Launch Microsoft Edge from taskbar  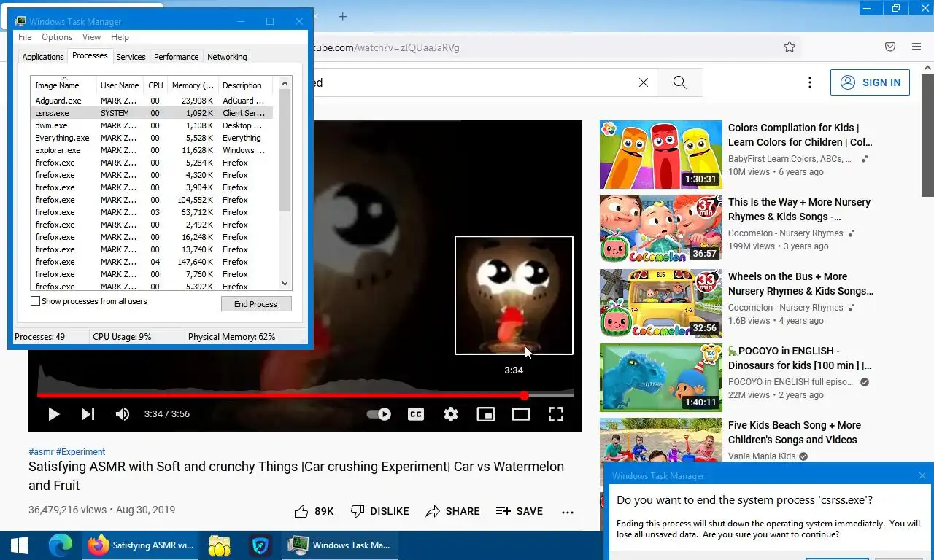pyautogui.click(x=61, y=545)
